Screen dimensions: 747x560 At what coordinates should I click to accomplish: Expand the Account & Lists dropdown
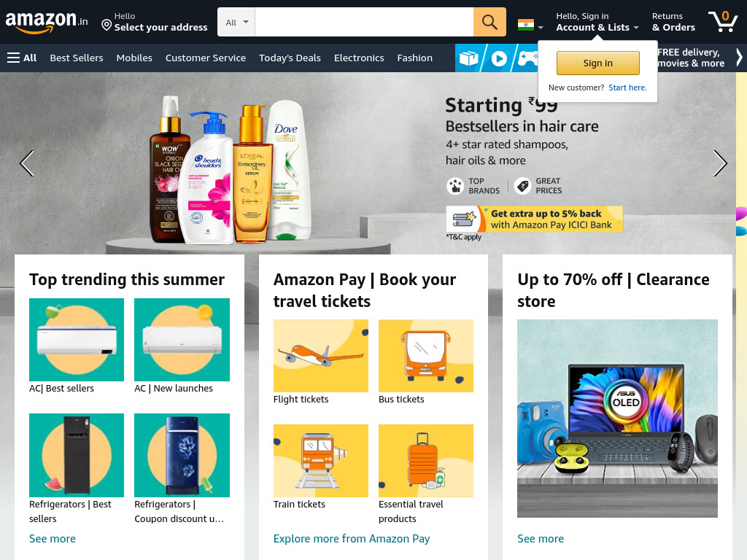point(597,22)
